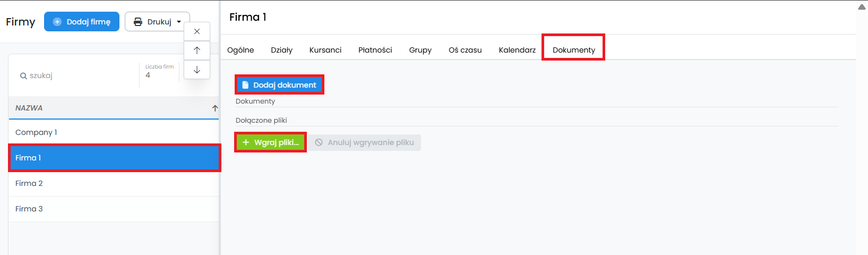Viewport: 868px width, 255px height.
Task: Click the plus icon on Dodaj firmę
Action: pos(57,22)
